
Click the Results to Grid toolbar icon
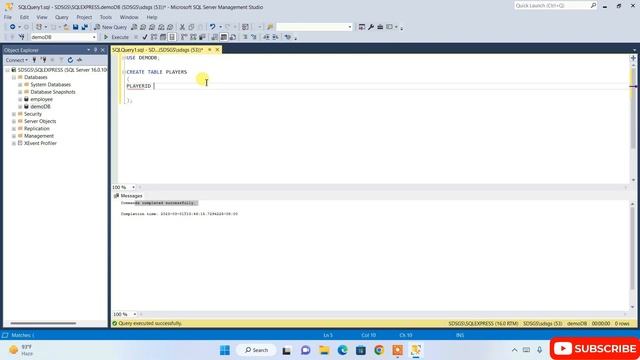tap(224, 37)
